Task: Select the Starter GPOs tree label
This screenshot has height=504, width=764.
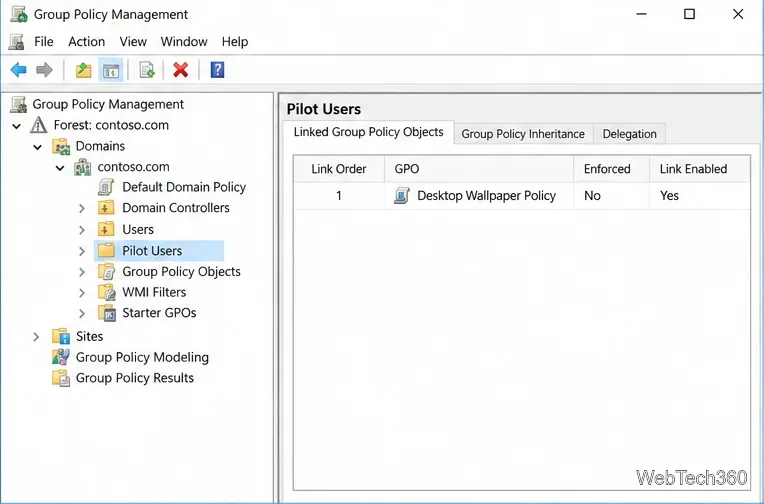Action: 159,313
